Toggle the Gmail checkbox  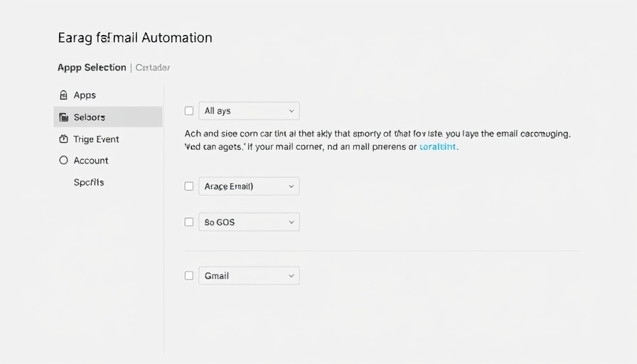[189, 276]
